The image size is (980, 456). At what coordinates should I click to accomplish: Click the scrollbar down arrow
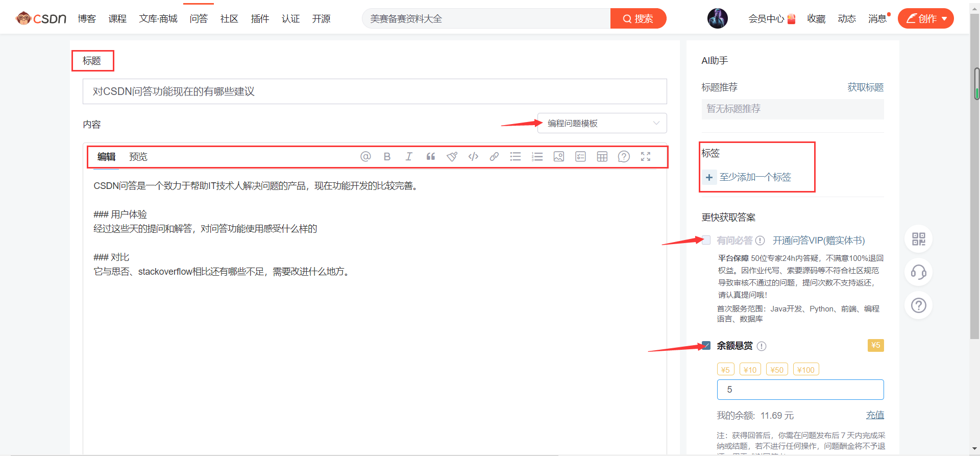point(975,449)
